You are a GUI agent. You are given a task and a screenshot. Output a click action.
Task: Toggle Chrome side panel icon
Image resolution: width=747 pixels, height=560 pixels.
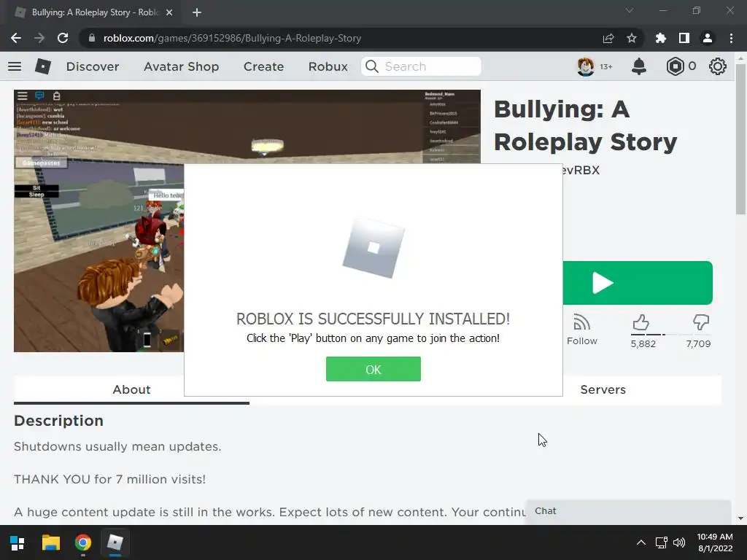684,38
